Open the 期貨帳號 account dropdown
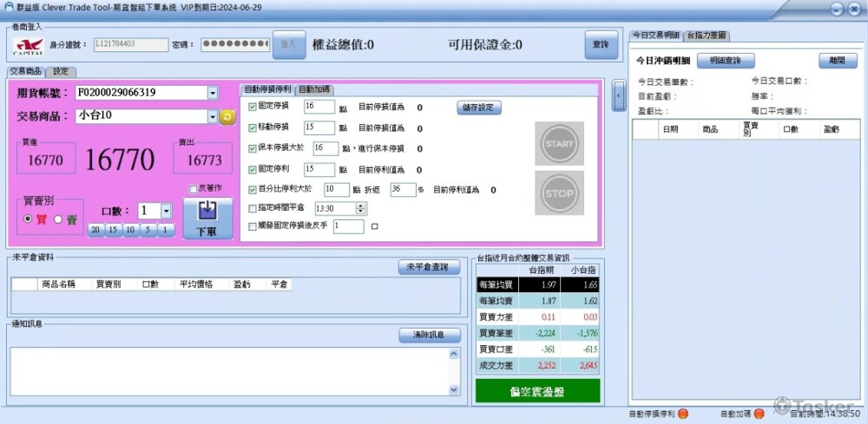 (x=214, y=93)
